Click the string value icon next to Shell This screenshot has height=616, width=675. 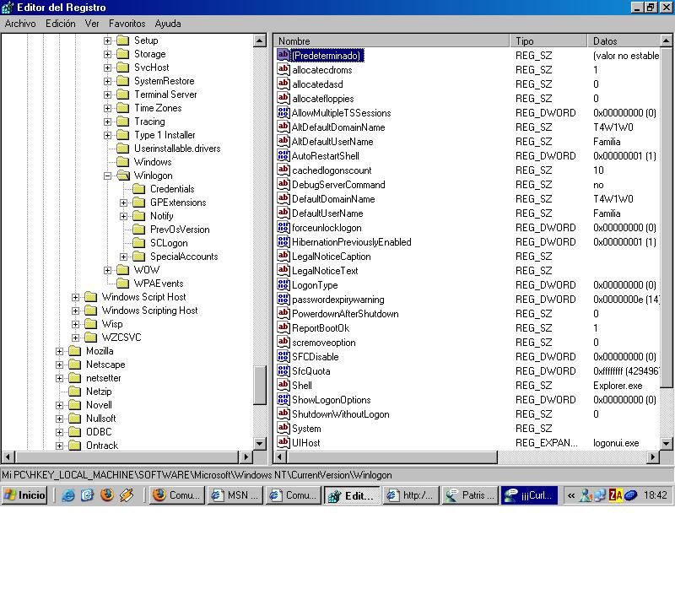pos(283,386)
